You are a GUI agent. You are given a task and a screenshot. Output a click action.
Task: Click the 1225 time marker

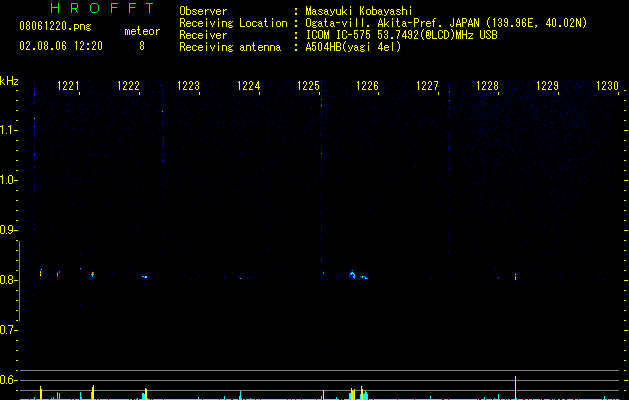pyautogui.click(x=308, y=86)
